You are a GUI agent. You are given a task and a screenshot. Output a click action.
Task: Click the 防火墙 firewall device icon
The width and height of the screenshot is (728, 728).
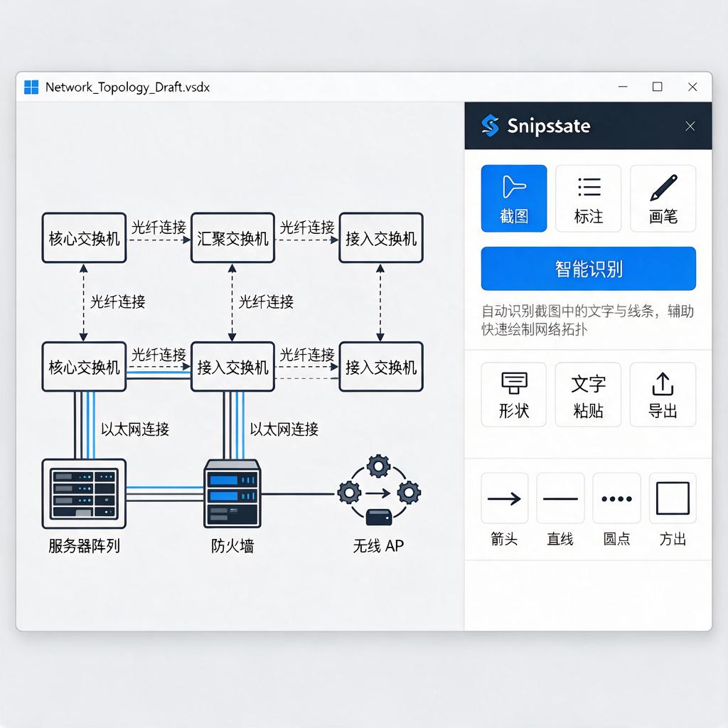(232, 493)
